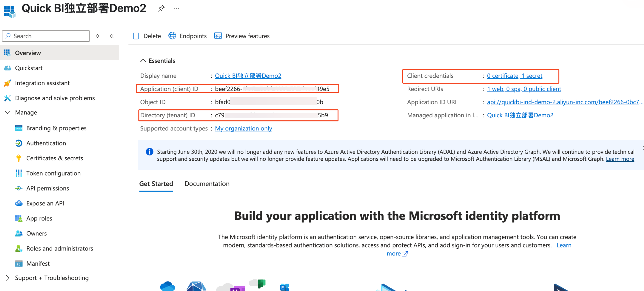Select the Directory (tenant) ID value

(x=271, y=115)
